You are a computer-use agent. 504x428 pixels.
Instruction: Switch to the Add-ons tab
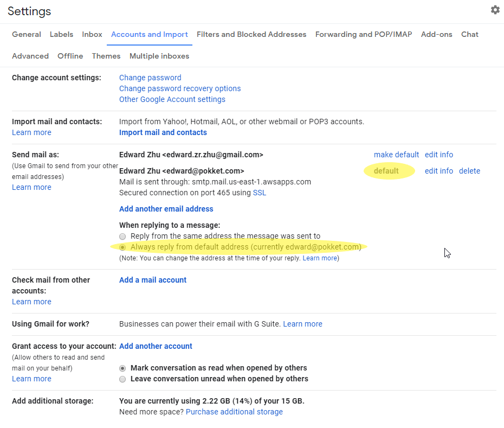436,34
